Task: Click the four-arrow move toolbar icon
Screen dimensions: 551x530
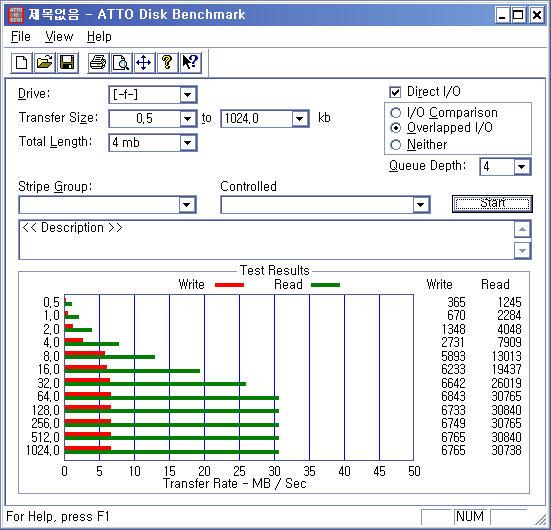Action: tap(144, 63)
